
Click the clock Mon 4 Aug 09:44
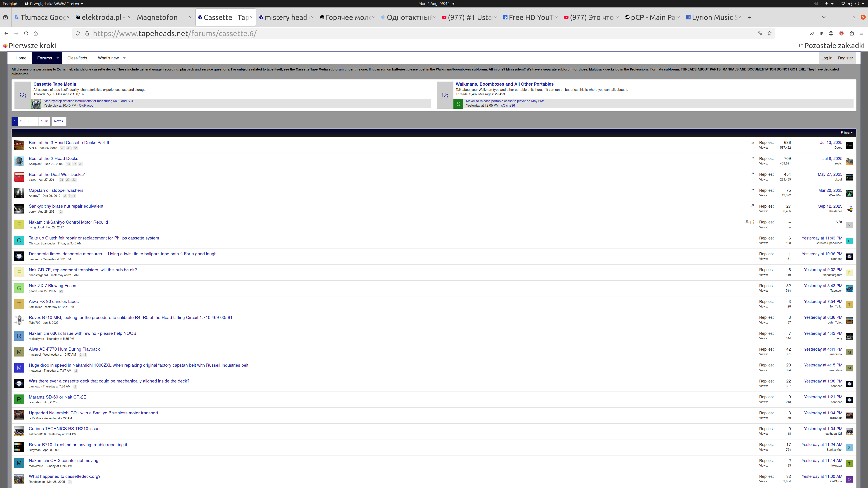(434, 4)
